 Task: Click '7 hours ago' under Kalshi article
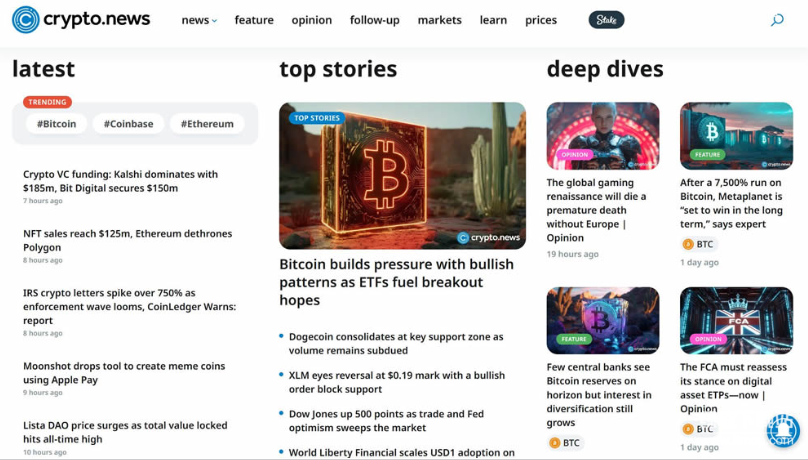tap(43, 200)
